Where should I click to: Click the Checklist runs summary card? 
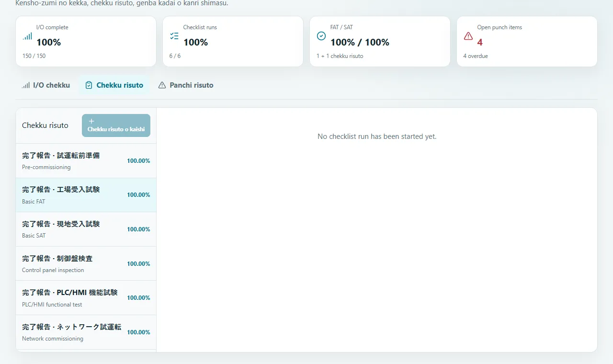pyautogui.click(x=233, y=42)
